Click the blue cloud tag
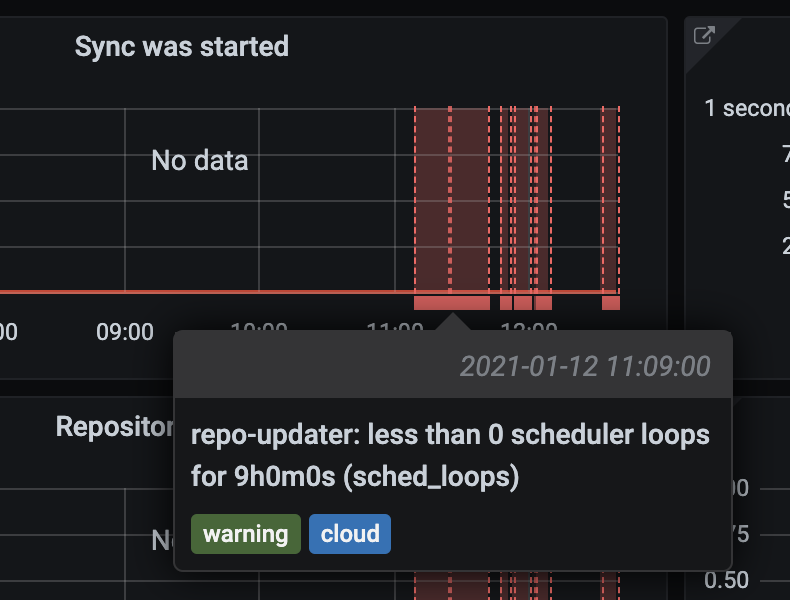The image size is (790, 600). (x=350, y=534)
